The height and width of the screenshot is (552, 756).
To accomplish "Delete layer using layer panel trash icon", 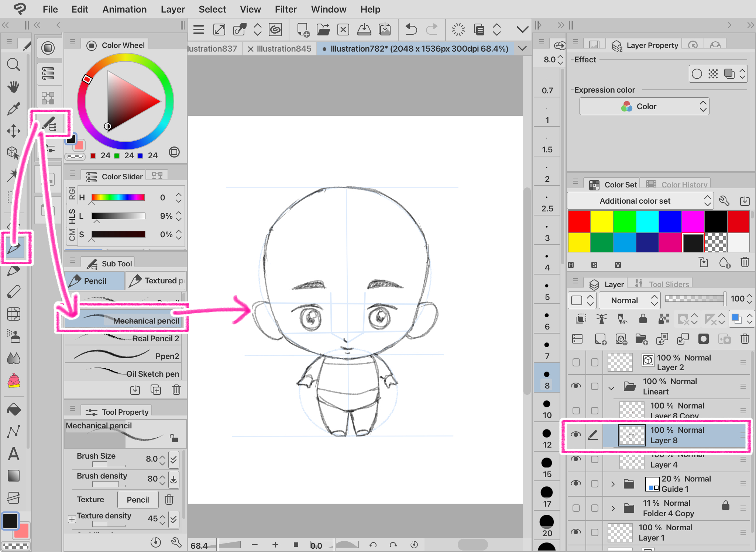I will point(745,339).
